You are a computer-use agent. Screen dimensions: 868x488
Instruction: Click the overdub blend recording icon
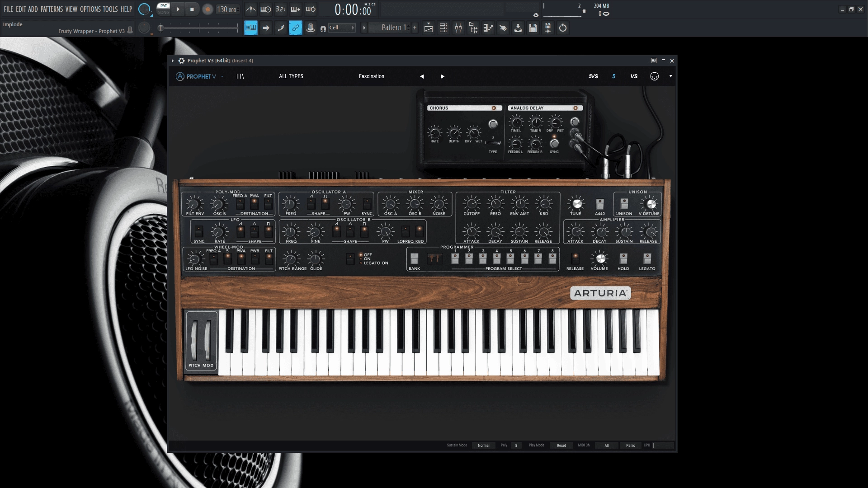(x=296, y=9)
